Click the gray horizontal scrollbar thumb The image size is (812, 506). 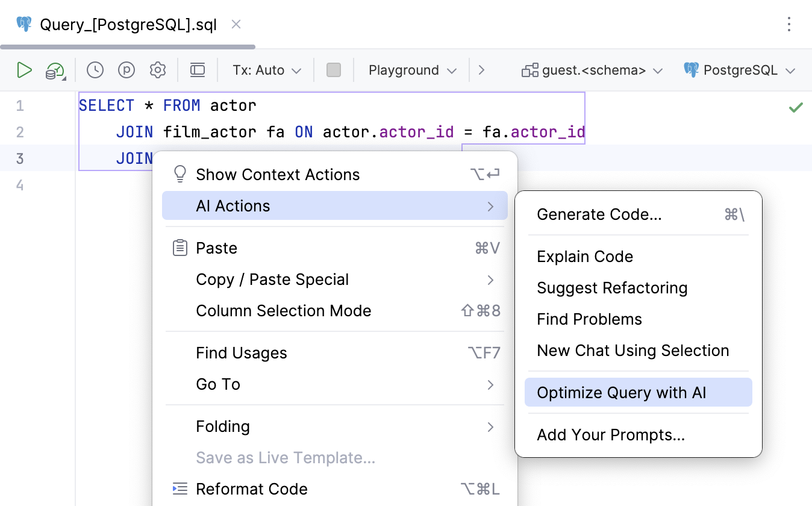[x=126, y=46]
